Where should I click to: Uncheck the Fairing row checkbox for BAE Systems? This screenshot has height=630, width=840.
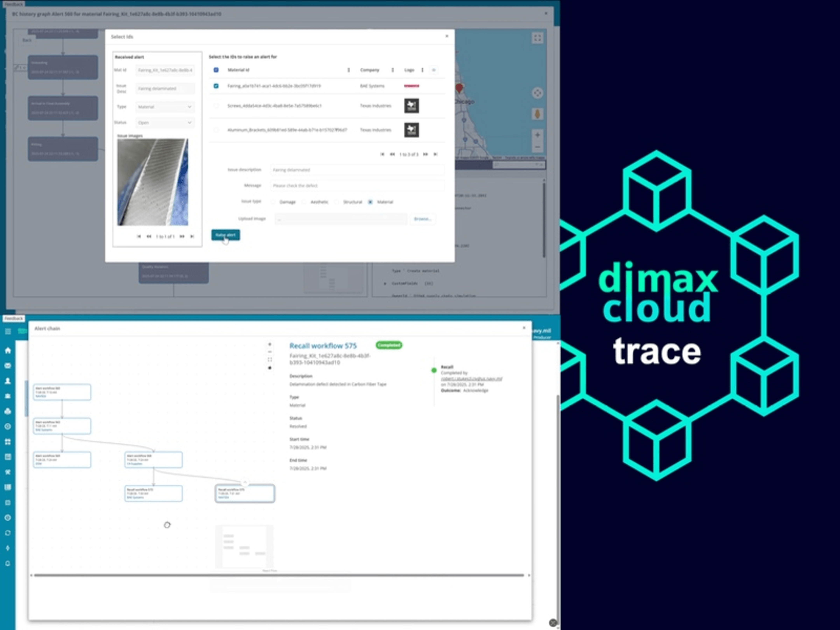(x=216, y=86)
